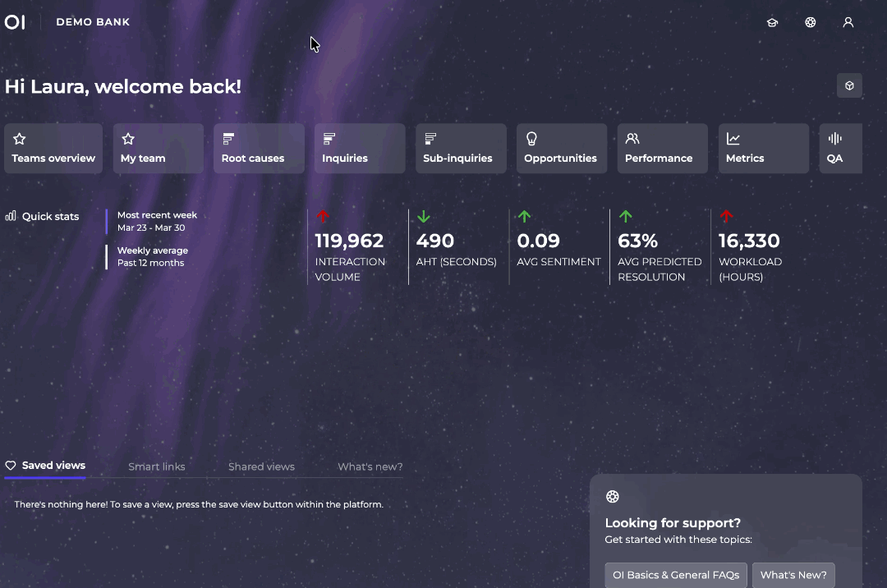The width and height of the screenshot is (887, 588).
Task: Switch to the What's new? tab
Action: tap(370, 466)
